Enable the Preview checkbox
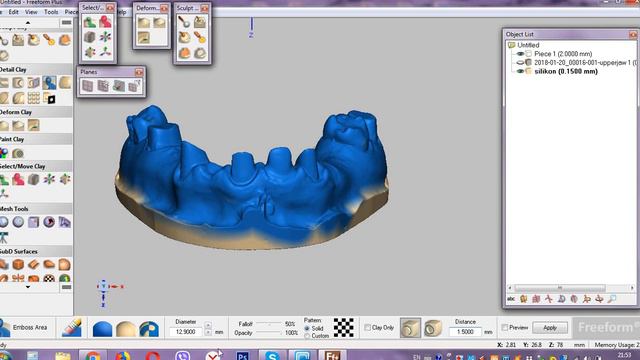The image size is (640, 360). [505, 327]
